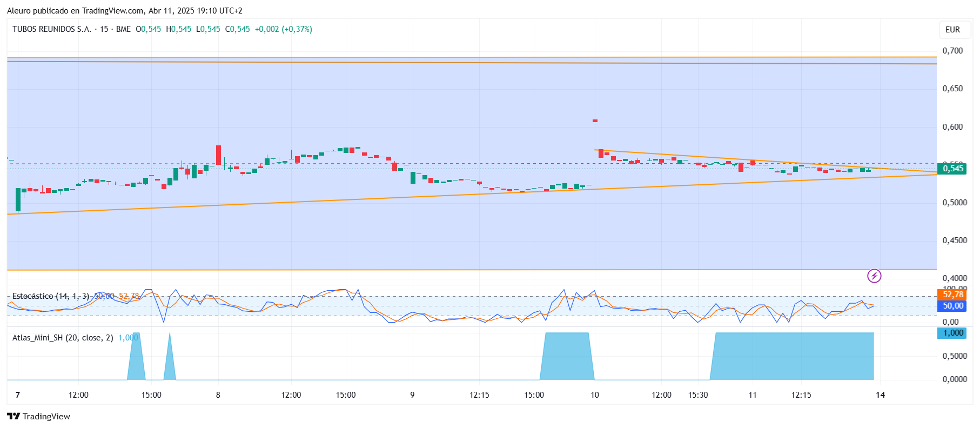The image size is (980, 428).
Task: Click the publication header text by Aleuro
Action: click(x=125, y=11)
